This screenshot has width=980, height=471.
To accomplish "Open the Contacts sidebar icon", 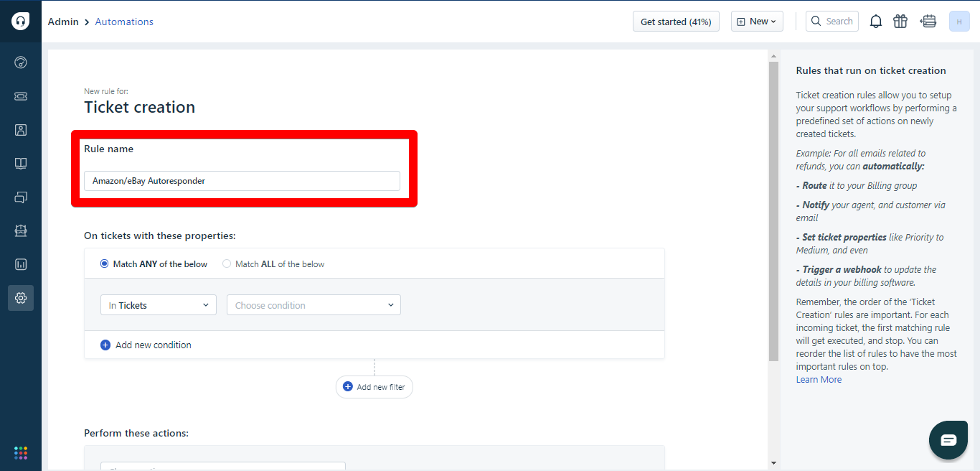I will click(x=21, y=130).
